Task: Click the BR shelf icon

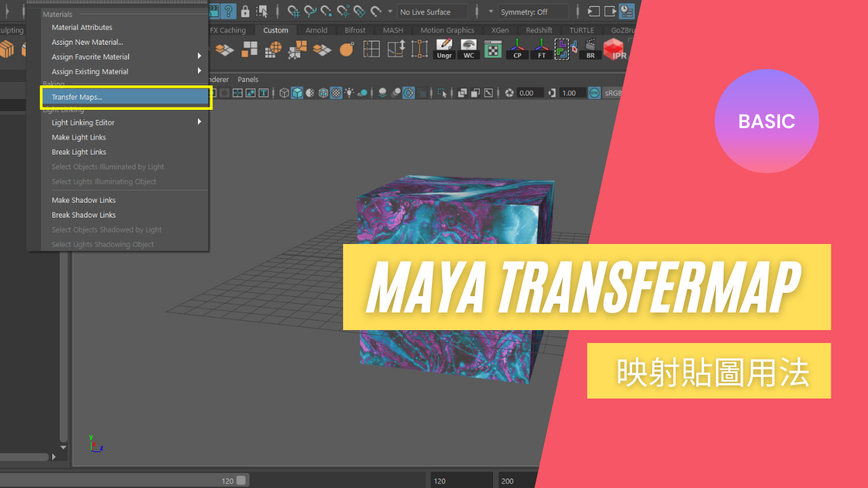Action: coord(590,49)
